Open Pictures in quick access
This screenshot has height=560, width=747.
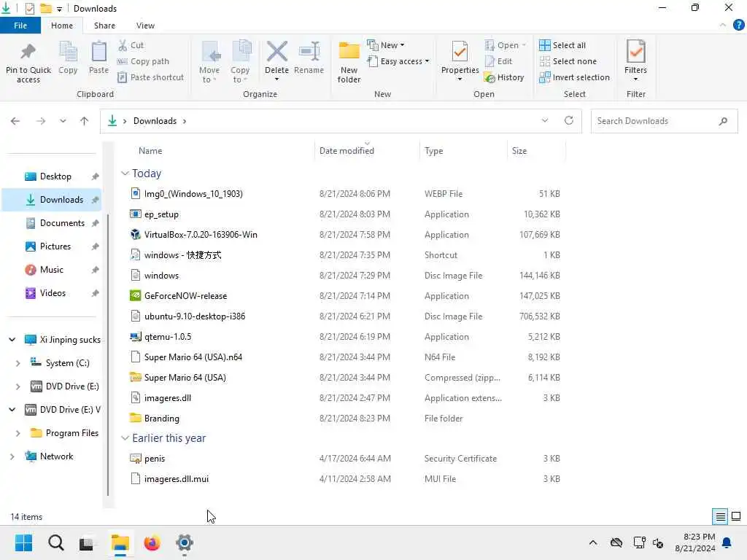55,246
